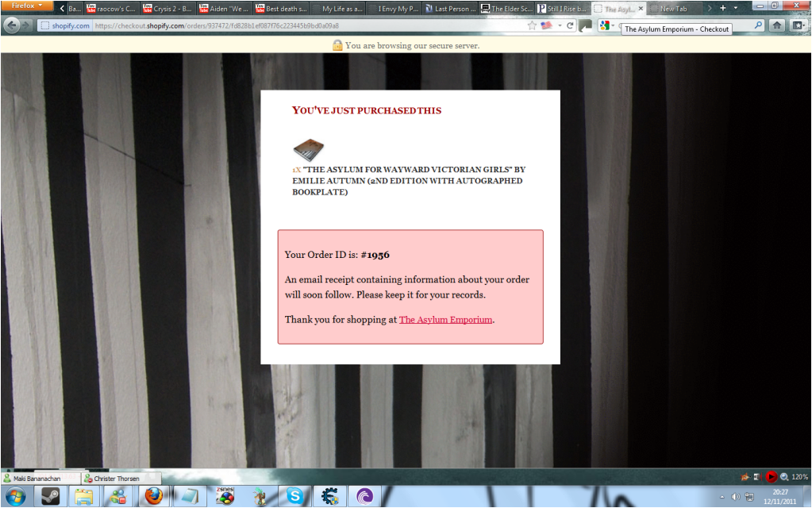Image resolution: width=812 pixels, height=508 pixels.
Task: Click the order ID "#1956" text
Action: pos(375,255)
